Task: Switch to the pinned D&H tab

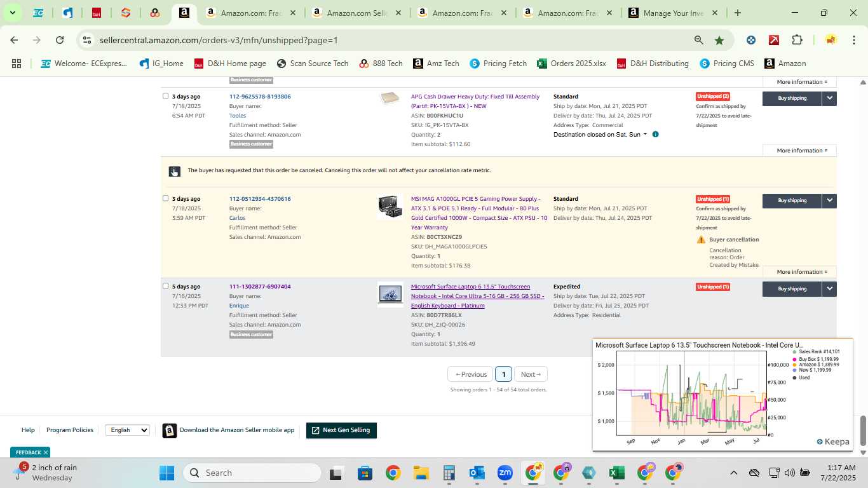Action: pos(97,13)
